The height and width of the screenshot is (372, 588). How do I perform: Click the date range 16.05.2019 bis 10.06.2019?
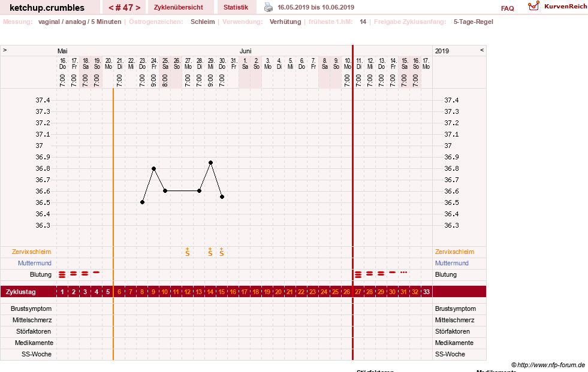(316, 7)
